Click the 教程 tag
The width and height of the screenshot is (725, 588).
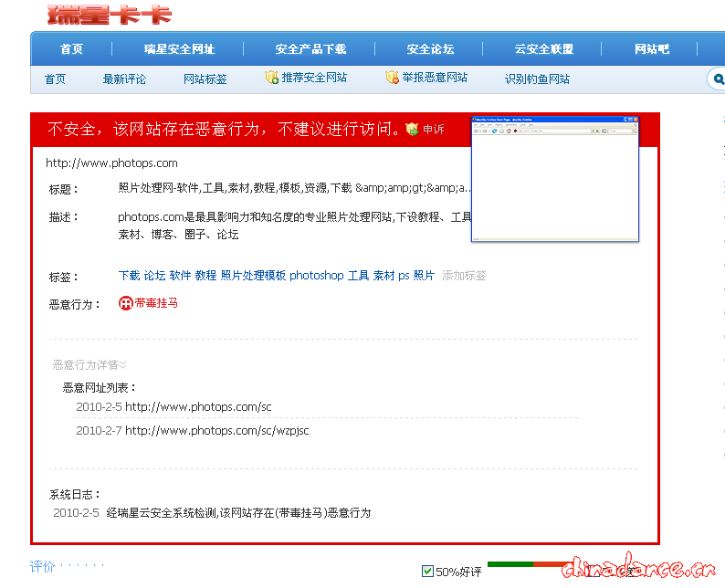point(205,276)
